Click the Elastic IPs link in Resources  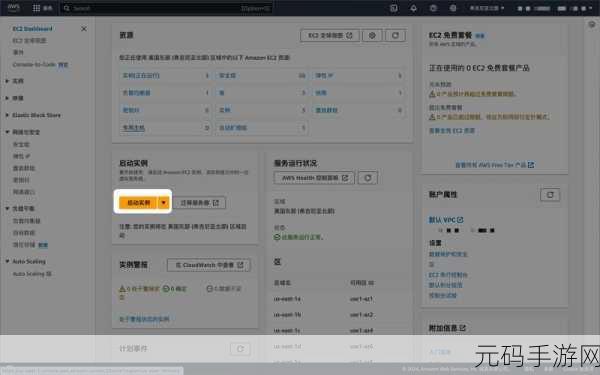[x=324, y=75]
